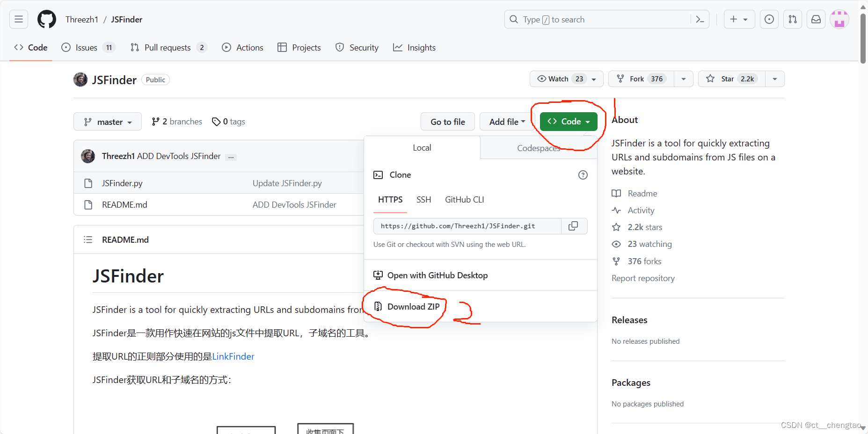Open the hamburger navigation menu
868x434 pixels.
click(x=19, y=19)
